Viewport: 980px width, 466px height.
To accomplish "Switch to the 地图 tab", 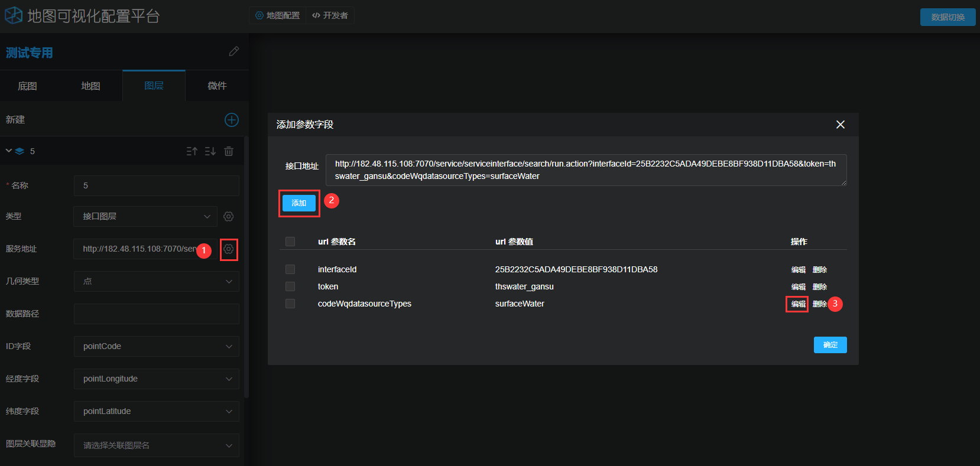I will [x=90, y=86].
